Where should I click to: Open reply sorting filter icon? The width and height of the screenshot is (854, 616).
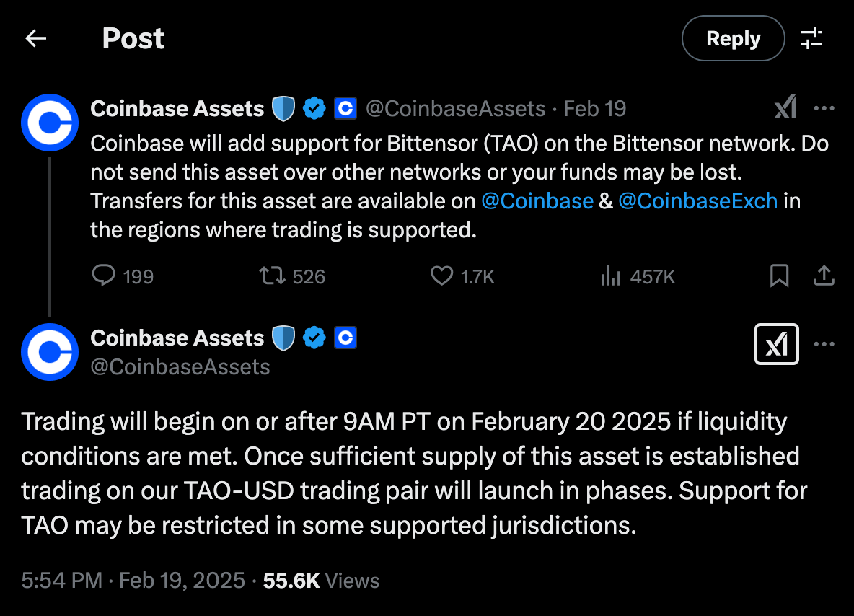(811, 38)
